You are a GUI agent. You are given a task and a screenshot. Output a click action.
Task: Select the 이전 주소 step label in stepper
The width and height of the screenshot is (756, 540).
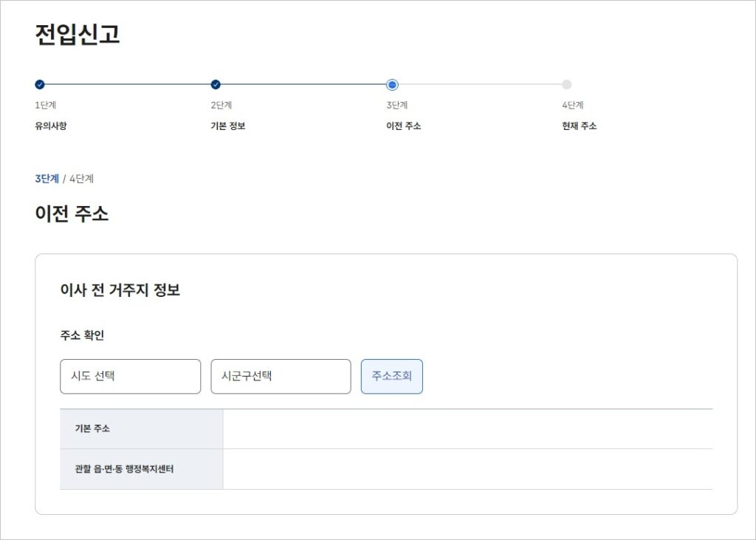coord(403,126)
